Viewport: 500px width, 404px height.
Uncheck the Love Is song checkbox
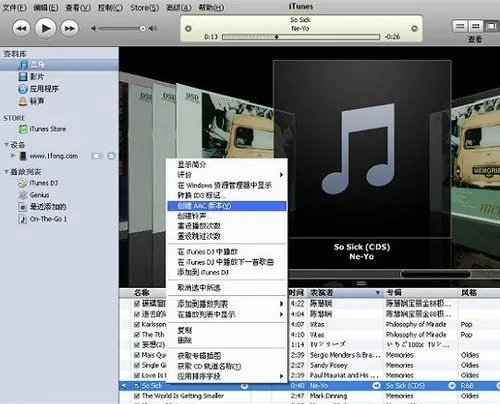click(x=137, y=375)
